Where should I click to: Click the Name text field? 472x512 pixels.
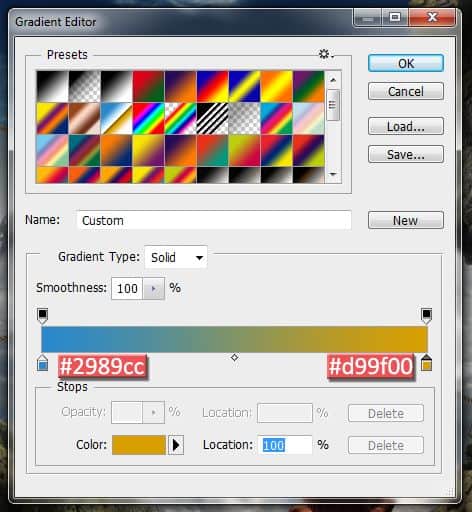tap(214, 220)
